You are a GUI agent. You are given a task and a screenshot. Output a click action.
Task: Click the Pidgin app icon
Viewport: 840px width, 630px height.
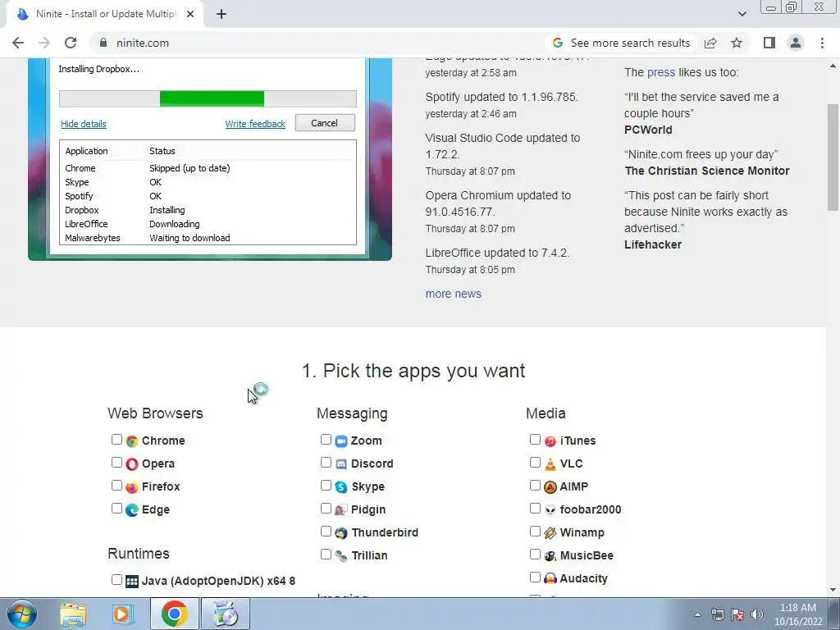(x=341, y=510)
